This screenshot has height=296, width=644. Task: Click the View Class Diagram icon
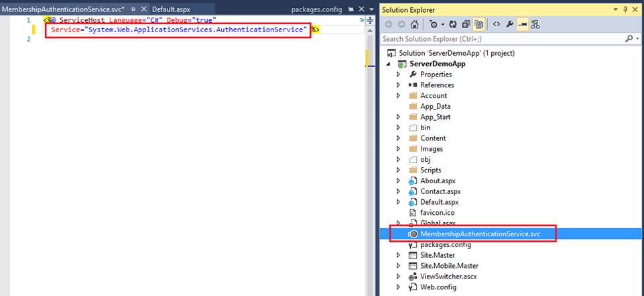point(535,24)
